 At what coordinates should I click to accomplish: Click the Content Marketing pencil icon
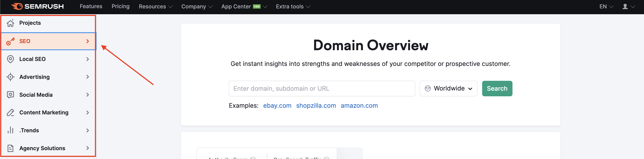(10, 113)
